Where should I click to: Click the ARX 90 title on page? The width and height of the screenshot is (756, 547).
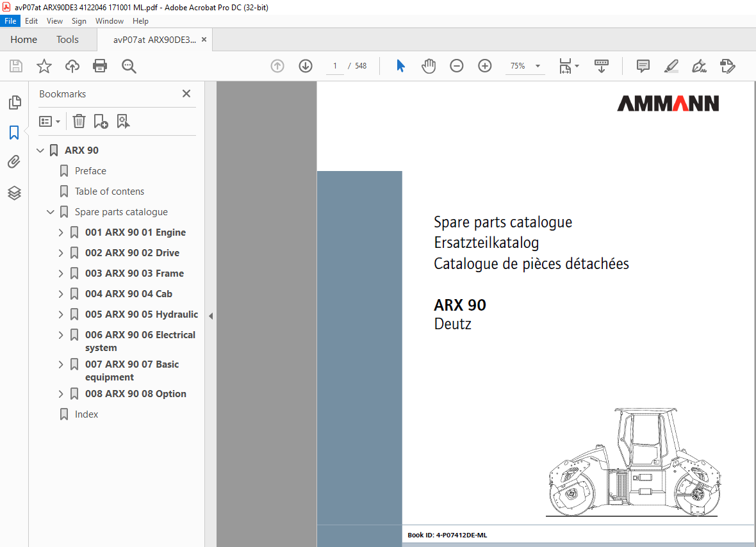coord(460,305)
